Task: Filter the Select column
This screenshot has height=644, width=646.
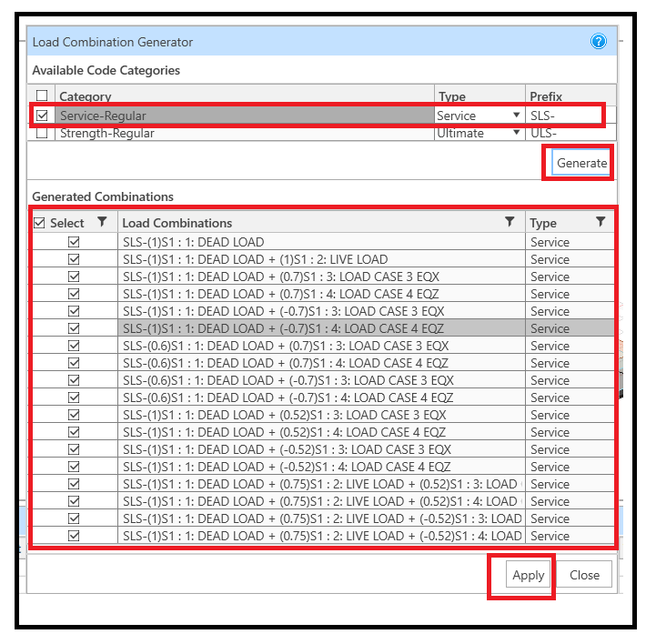Action: [102, 222]
